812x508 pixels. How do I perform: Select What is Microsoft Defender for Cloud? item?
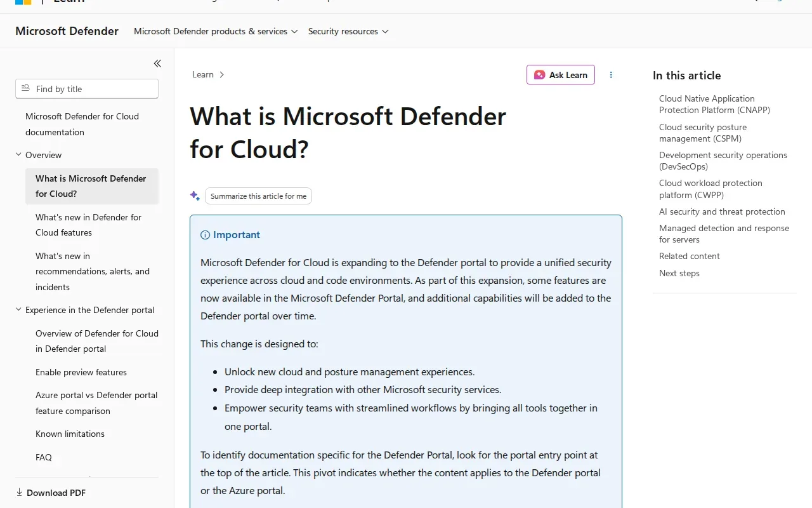pos(92,187)
